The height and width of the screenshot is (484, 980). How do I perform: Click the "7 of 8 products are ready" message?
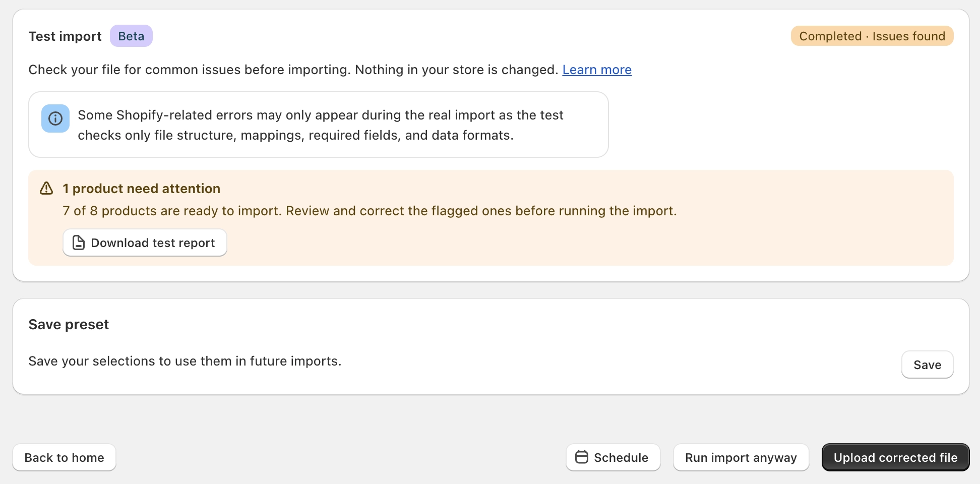(370, 211)
